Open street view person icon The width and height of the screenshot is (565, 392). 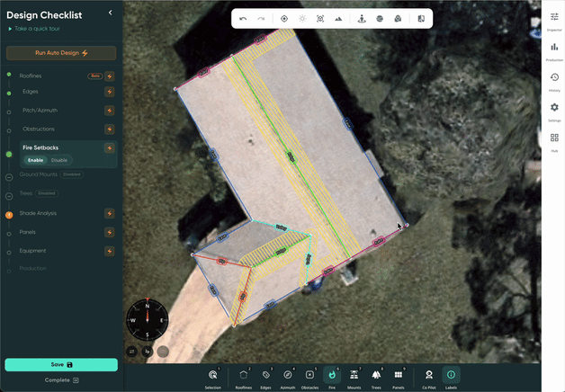tap(362, 19)
